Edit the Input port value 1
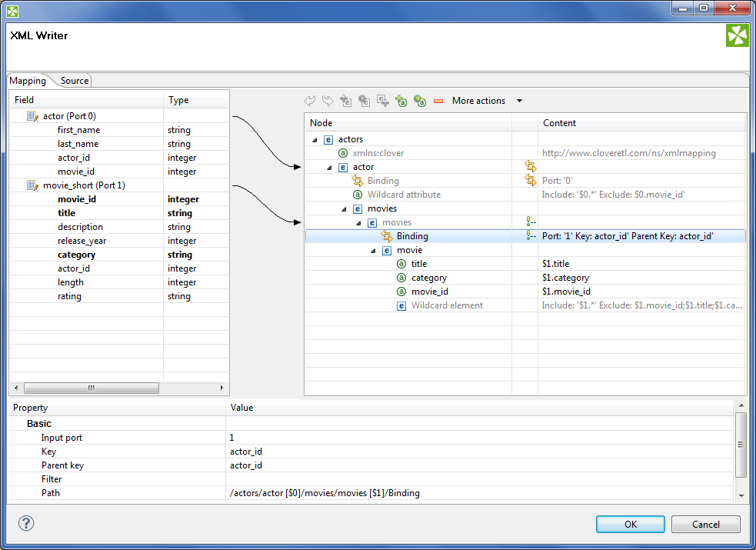756x550 pixels. click(x=480, y=438)
